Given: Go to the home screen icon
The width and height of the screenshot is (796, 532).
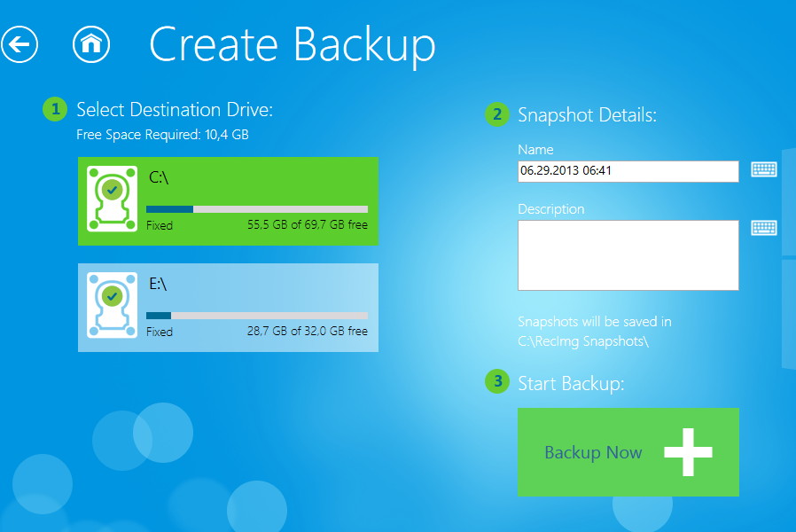Looking at the screenshot, I should [x=91, y=44].
